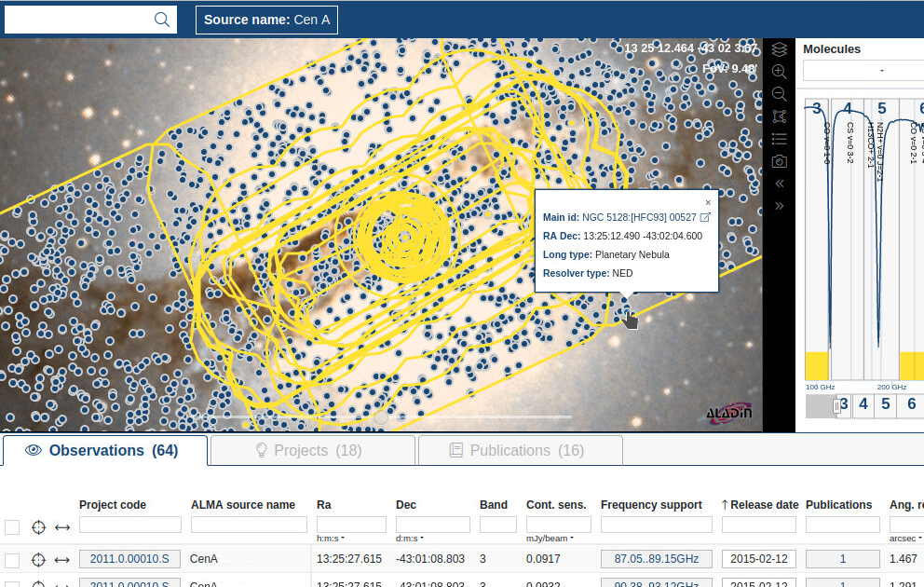Select the region selection tool in Aladin
924x587 pixels.
tap(779, 116)
